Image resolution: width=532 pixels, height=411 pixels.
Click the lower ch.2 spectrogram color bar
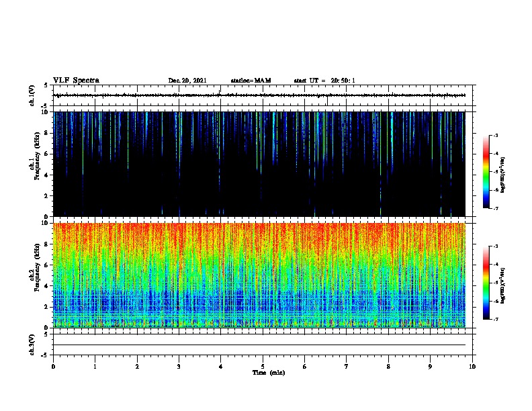click(x=486, y=283)
